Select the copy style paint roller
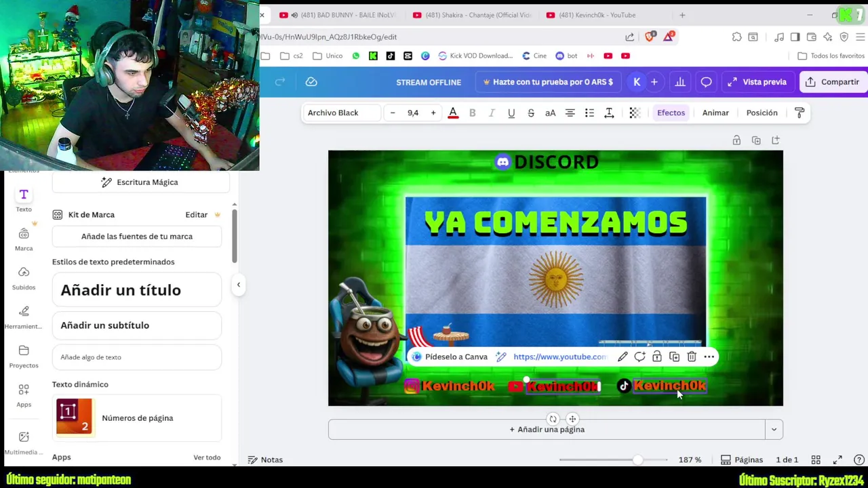 [800, 113]
